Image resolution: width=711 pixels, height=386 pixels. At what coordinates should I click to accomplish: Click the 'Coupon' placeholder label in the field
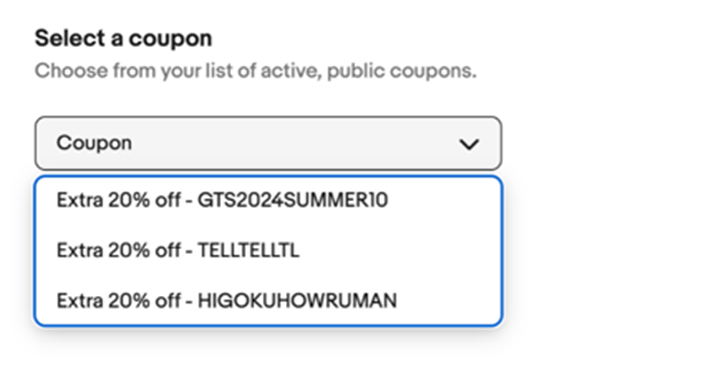(94, 143)
